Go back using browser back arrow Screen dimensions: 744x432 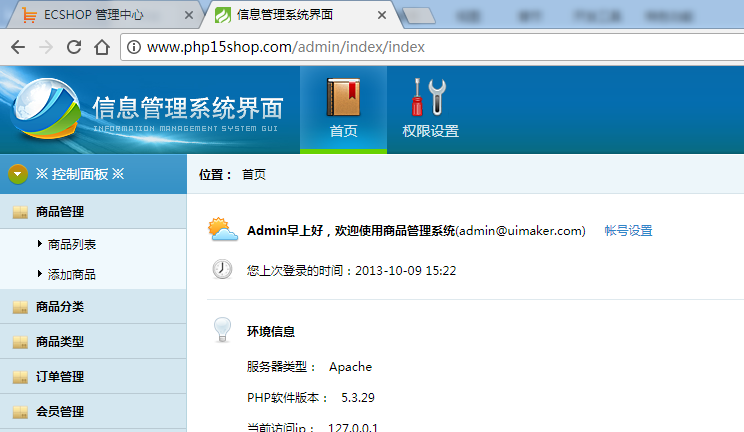tap(18, 47)
